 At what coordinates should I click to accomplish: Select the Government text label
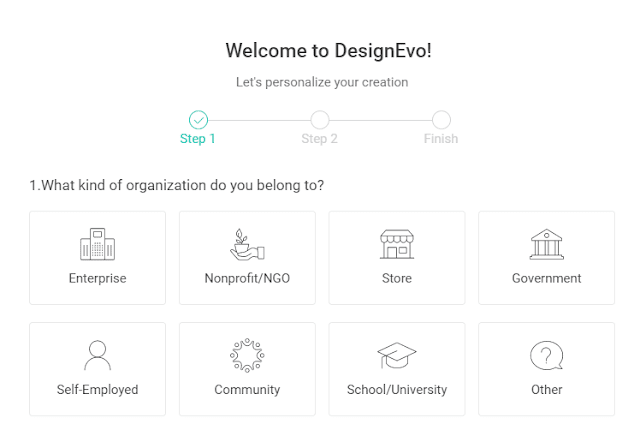coord(546,278)
